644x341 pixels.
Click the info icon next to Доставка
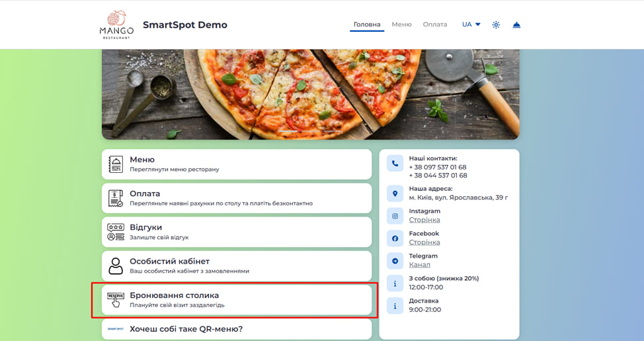(x=395, y=305)
